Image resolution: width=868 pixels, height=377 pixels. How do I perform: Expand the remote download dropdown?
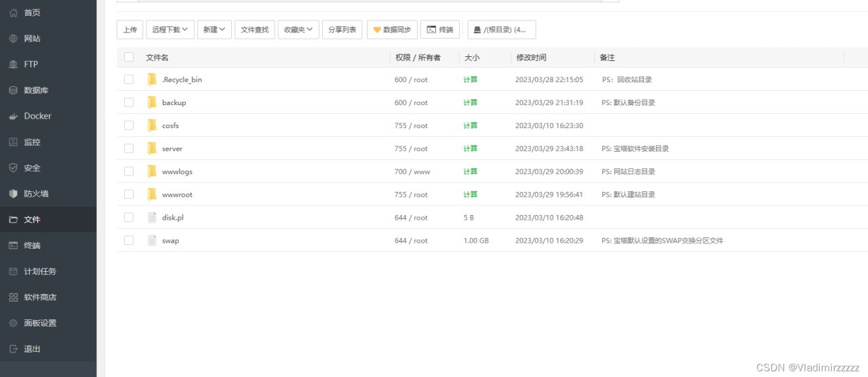point(170,30)
